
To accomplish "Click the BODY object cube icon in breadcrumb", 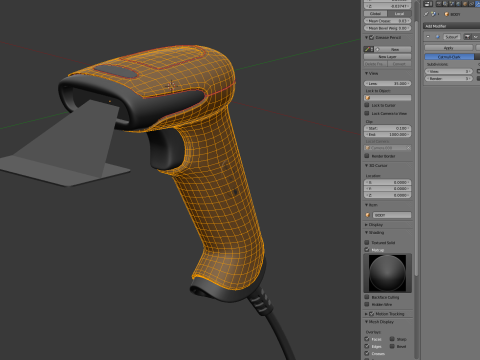I will [447, 14].
